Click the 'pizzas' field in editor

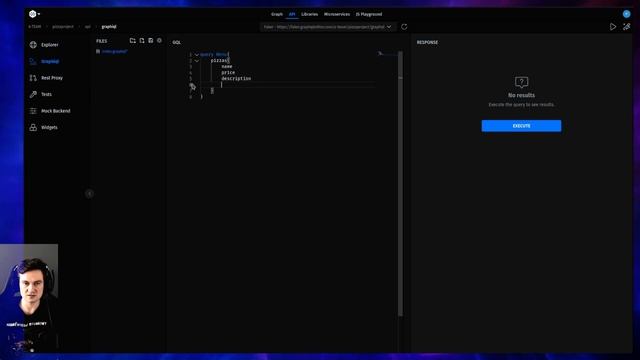pyautogui.click(x=219, y=60)
